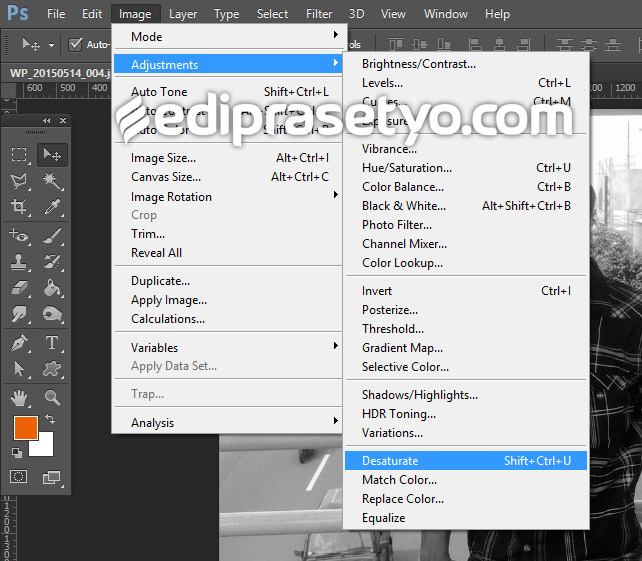Select the Pen tool
The width and height of the screenshot is (642, 561).
pyautogui.click(x=19, y=343)
